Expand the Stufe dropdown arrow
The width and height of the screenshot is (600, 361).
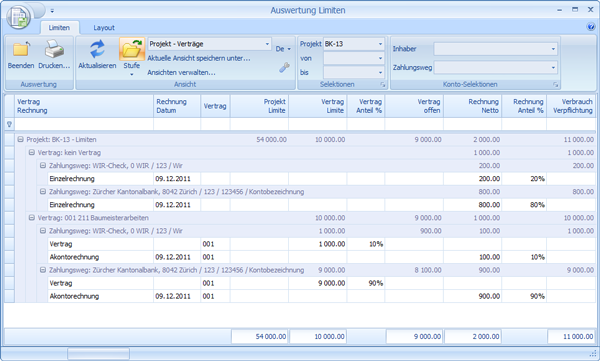[132, 74]
